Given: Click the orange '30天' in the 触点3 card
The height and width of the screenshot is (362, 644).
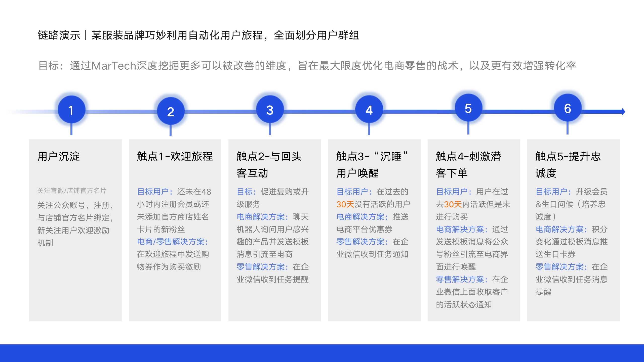Looking at the screenshot, I should coord(345,204).
